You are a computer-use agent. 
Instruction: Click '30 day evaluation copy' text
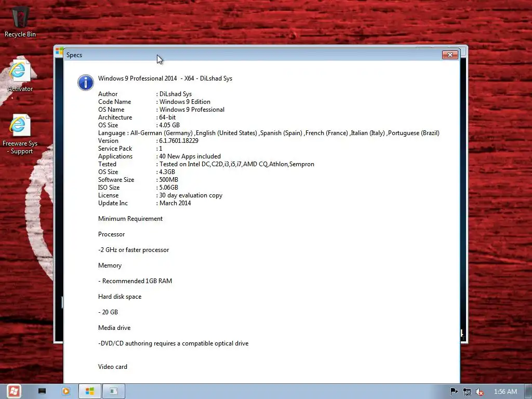pos(191,195)
